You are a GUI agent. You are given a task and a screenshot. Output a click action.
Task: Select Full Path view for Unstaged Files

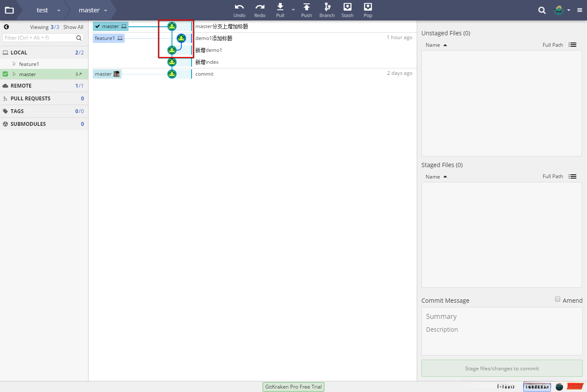(553, 45)
